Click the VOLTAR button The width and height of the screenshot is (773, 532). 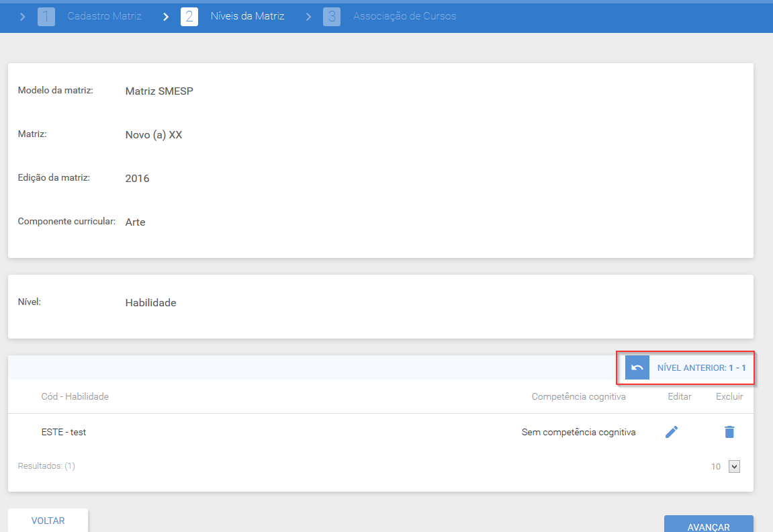tap(48, 520)
